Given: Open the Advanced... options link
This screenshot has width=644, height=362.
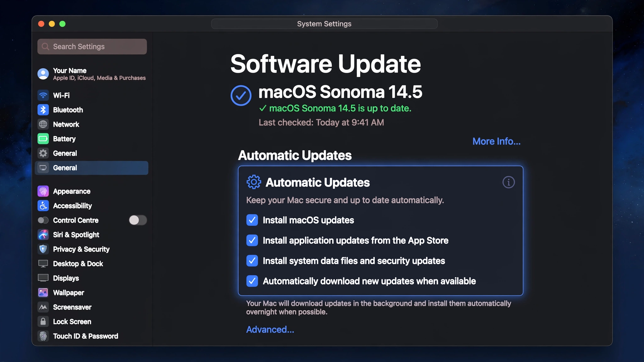Looking at the screenshot, I should (270, 329).
